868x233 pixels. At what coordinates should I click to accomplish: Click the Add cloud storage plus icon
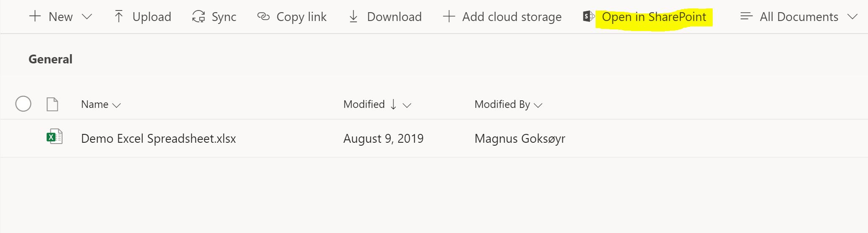449,17
